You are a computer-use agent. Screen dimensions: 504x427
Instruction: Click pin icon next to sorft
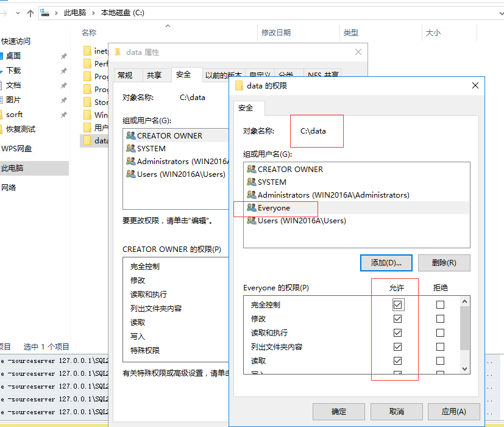(x=63, y=115)
